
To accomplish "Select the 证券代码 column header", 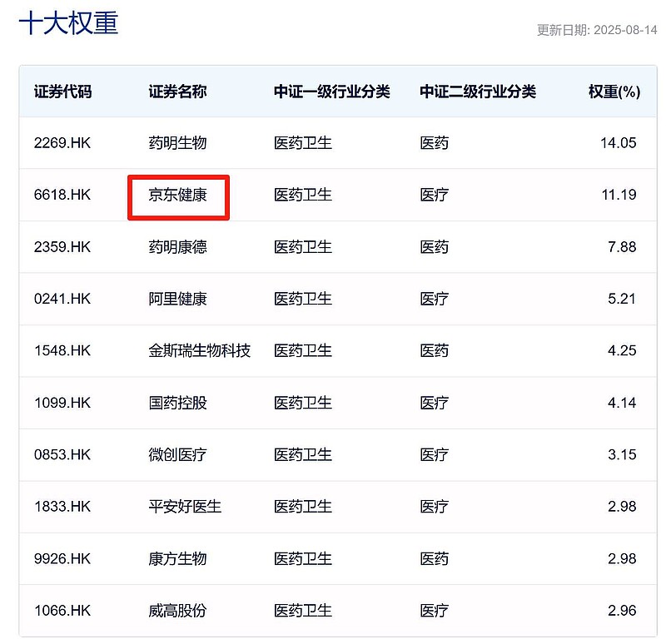I will 63,92.
